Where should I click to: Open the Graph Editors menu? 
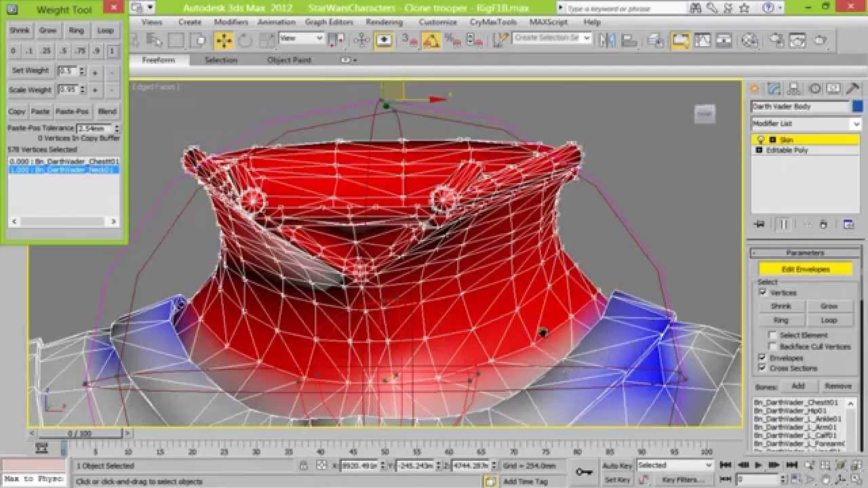329,22
